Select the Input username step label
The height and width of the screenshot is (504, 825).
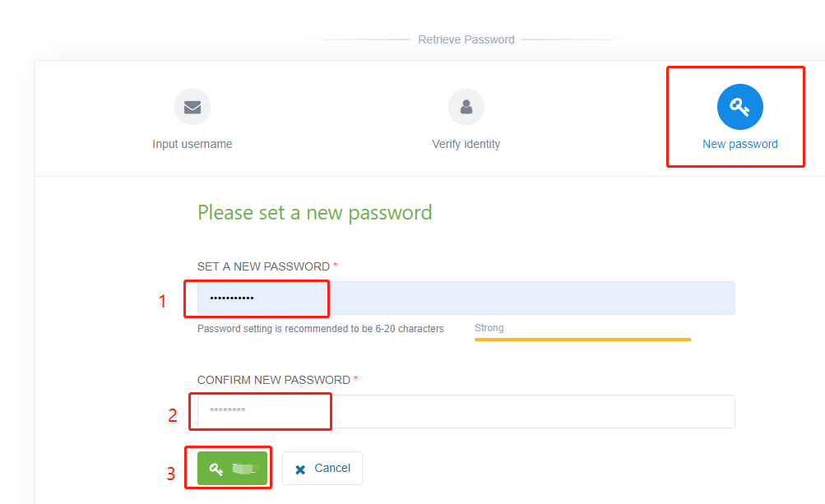tap(192, 144)
